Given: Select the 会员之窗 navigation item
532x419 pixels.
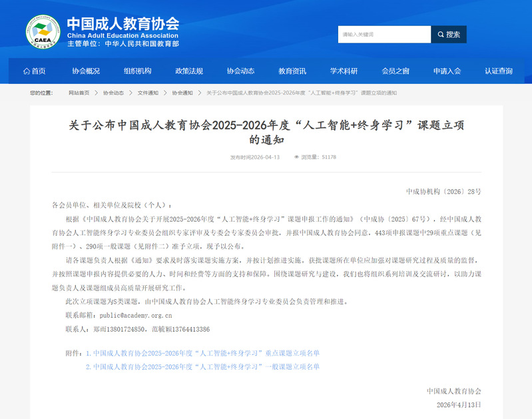Looking at the screenshot, I should click(396, 71).
